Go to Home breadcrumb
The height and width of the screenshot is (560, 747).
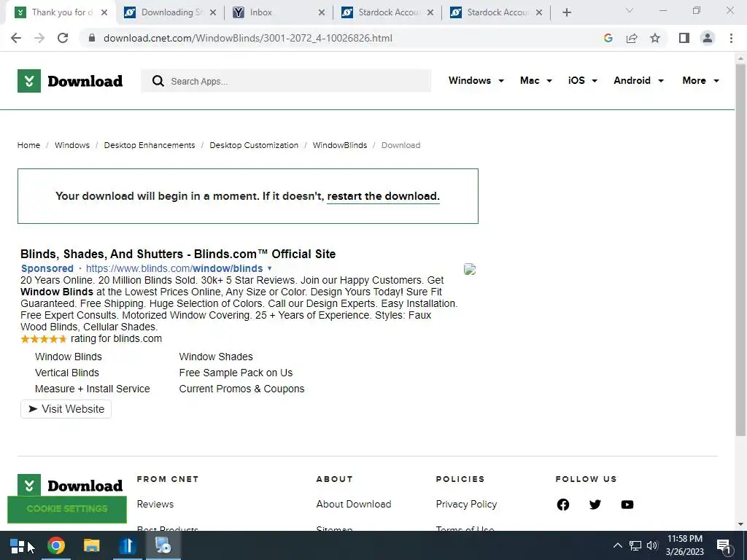point(28,145)
